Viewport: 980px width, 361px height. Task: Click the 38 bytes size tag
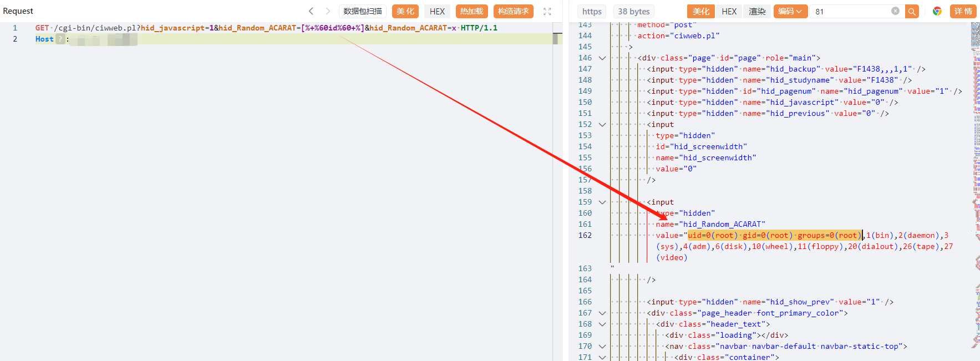pos(634,11)
